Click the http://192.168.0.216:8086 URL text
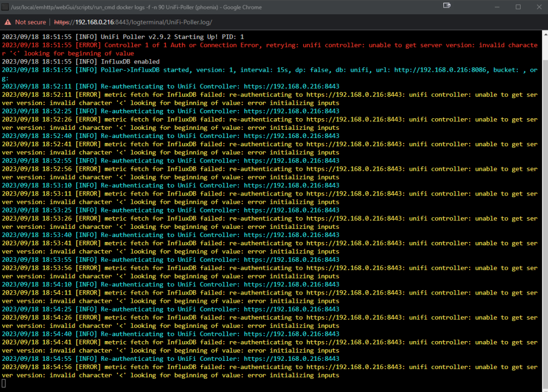548x392 pixels. (440, 70)
